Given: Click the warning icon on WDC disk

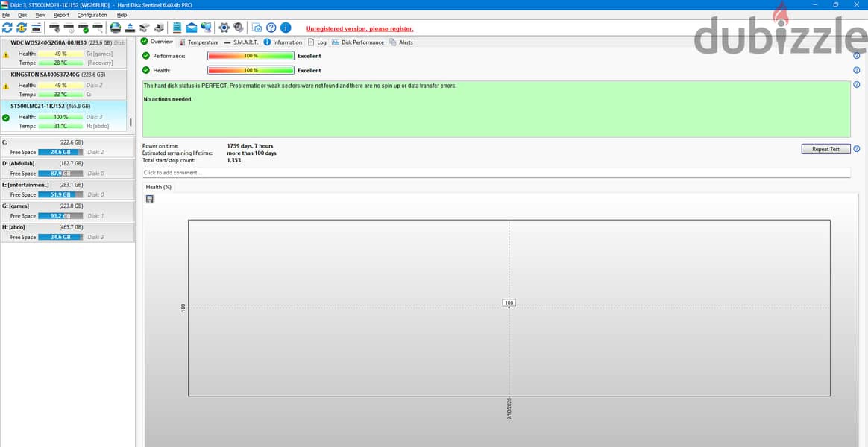Looking at the screenshot, I should point(6,55).
